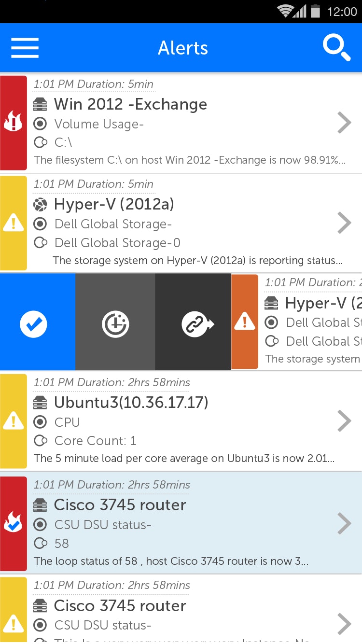Image resolution: width=362 pixels, height=644 pixels.
Task: Click the orange severity triangle on swiped alert
Action: [245, 324]
